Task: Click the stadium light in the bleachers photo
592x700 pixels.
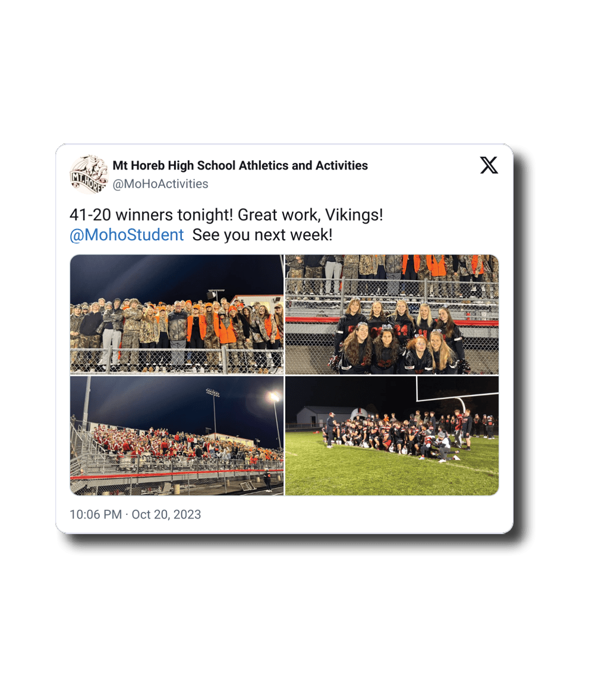Action: tap(273, 397)
